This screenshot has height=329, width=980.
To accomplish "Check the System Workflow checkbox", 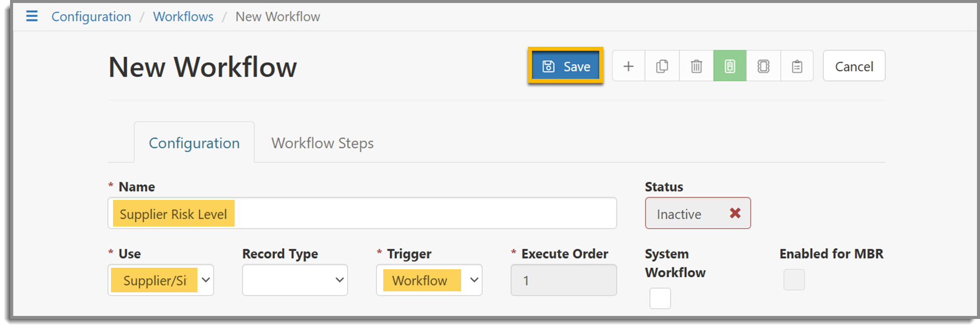I will click(660, 298).
